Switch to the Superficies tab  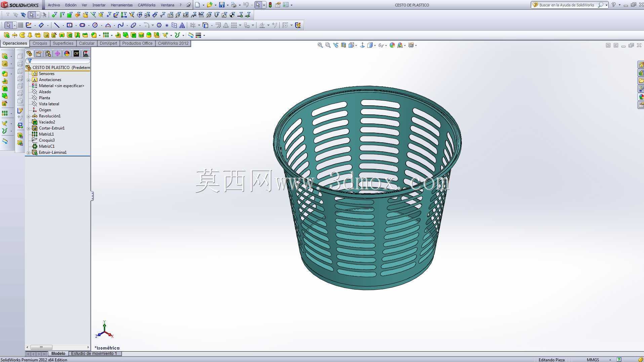63,43
